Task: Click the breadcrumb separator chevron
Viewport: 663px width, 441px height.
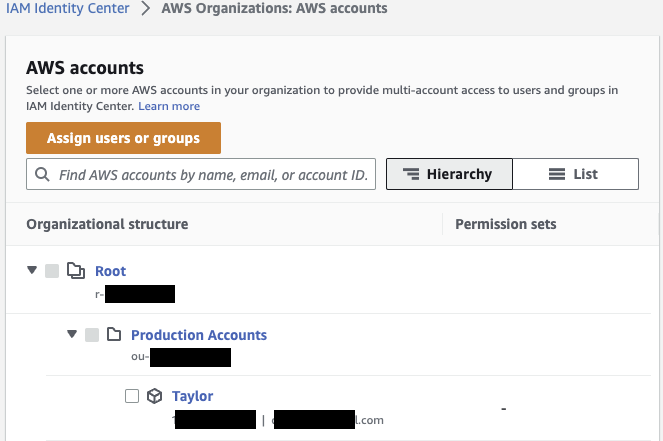Action: coord(145,8)
